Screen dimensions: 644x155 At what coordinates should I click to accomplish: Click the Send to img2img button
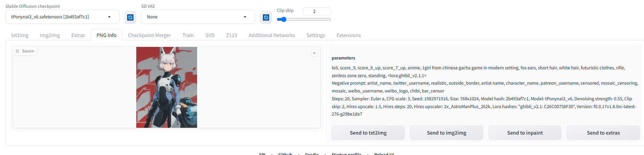pyautogui.click(x=447, y=133)
